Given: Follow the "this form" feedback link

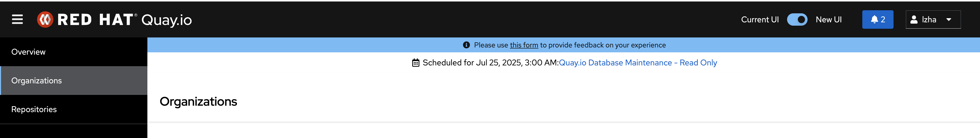Looking at the screenshot, I should click(524, 45).
